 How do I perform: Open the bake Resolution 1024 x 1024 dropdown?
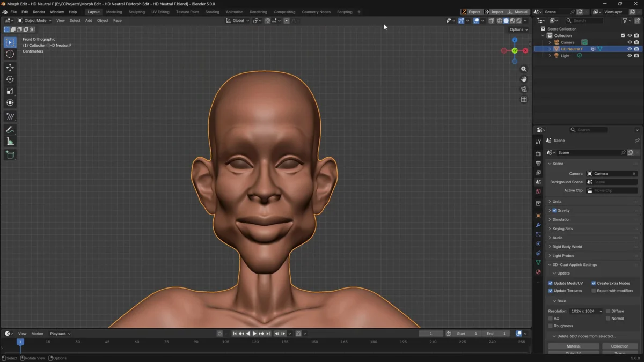click(x=586, y=311)
